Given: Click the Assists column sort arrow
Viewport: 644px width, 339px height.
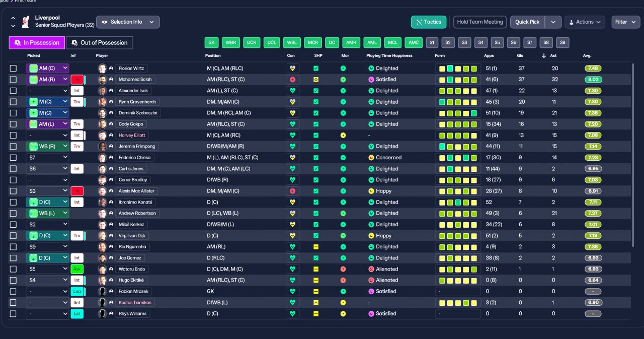Looking at the screenshot, I should [x=544, y=56].
